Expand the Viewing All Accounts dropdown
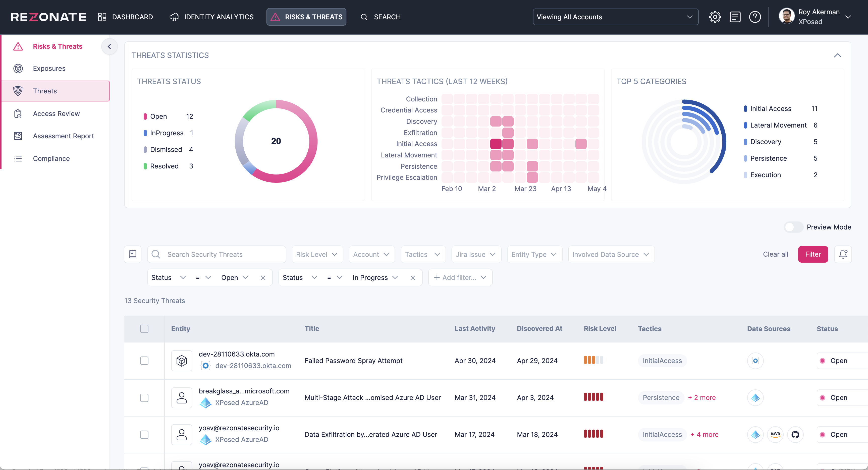The width and height of the screenshot is (868, 470). (615, 17)
